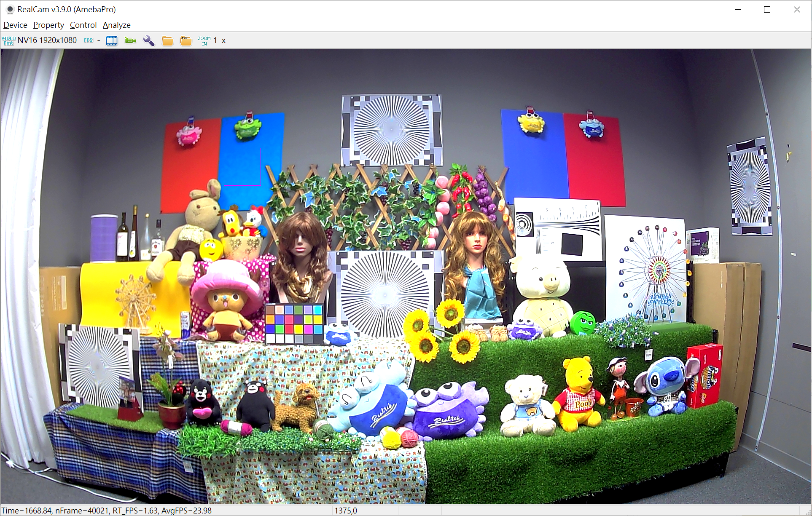
Task: Click the coordinates readout 1375,0
Action: point(346,511)
